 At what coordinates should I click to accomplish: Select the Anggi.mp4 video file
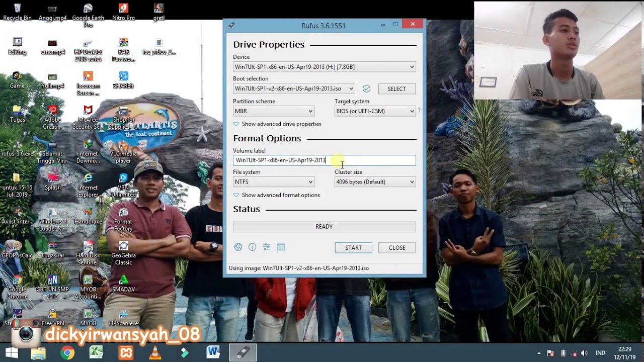tap(53, 12)
